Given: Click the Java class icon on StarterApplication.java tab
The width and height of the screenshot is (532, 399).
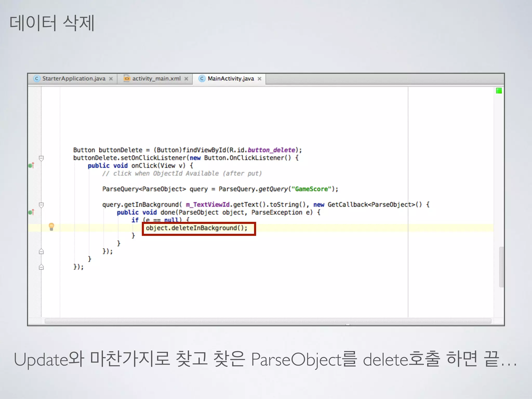Looking at the screenshot, I should [x=37, y=78].
